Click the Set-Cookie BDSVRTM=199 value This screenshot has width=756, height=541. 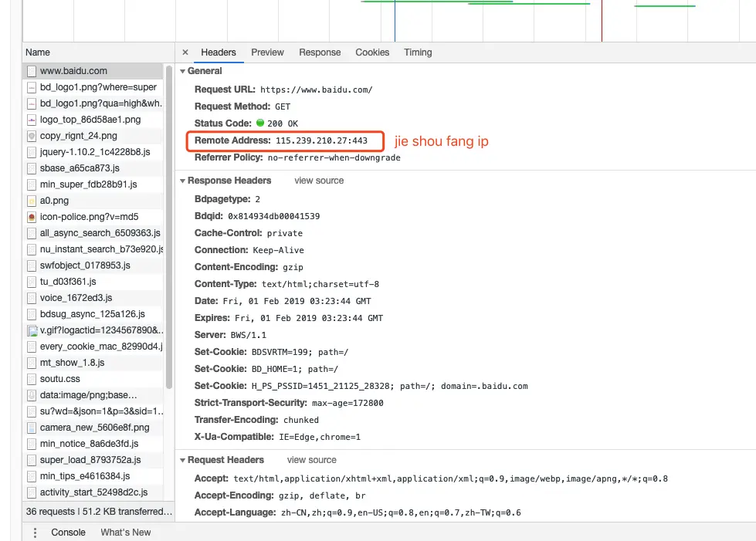point(300,352)
